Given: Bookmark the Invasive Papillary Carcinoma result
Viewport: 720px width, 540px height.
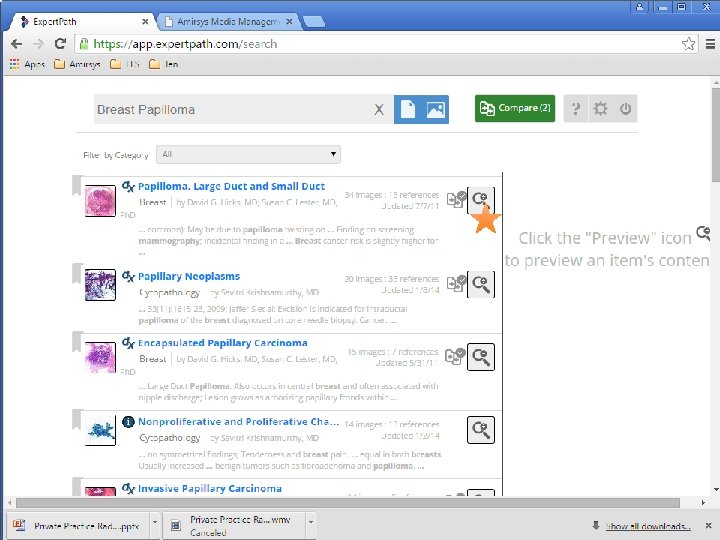Looking at the screenshot, I should pyautogui.click(x=77, y=487).
